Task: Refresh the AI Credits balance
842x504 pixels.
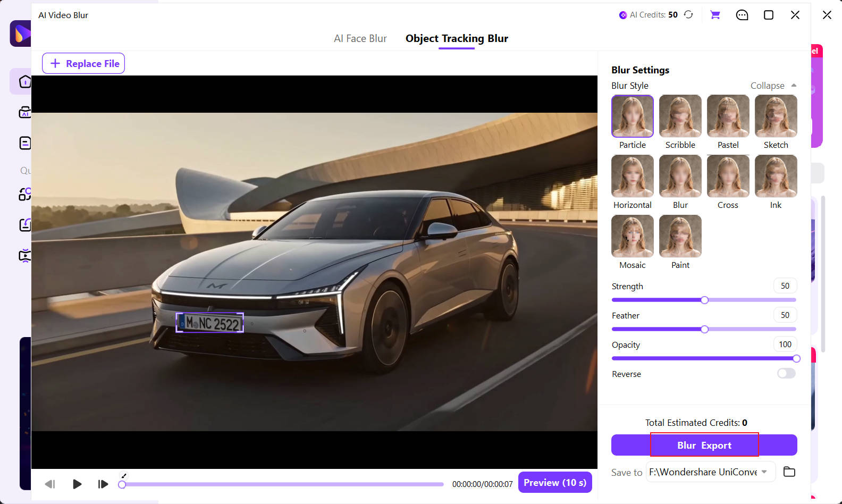Action: [688, 15]
